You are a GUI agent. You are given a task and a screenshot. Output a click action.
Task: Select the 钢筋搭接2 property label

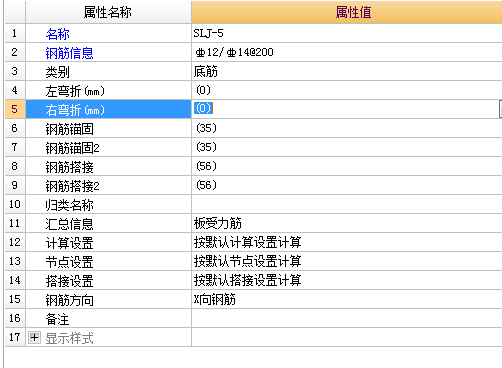pos(72,186)
